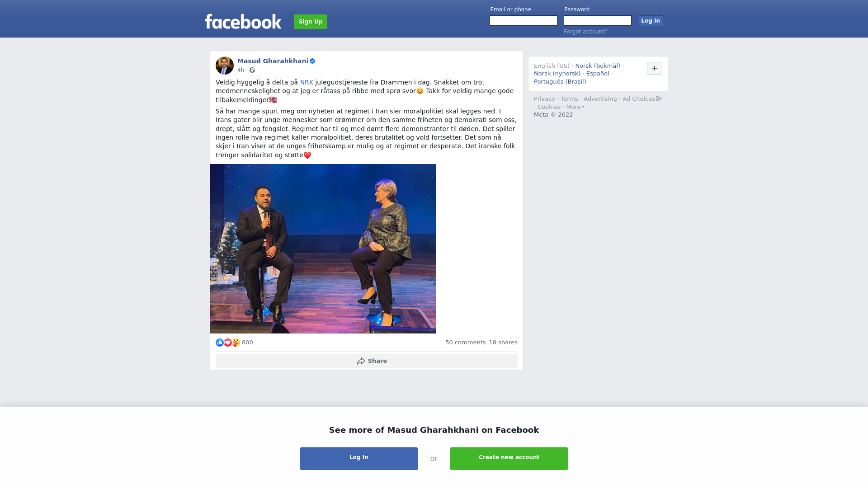
Task: Open the Forgot account? link
Action: pyautogui.click(x=585, y=32)
